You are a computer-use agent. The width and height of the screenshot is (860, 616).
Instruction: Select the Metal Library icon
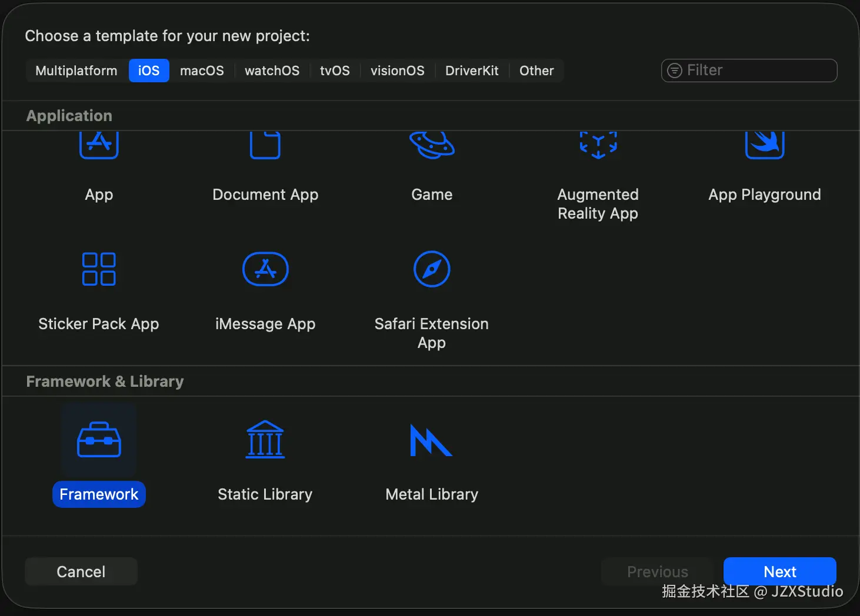coord(431,440)
